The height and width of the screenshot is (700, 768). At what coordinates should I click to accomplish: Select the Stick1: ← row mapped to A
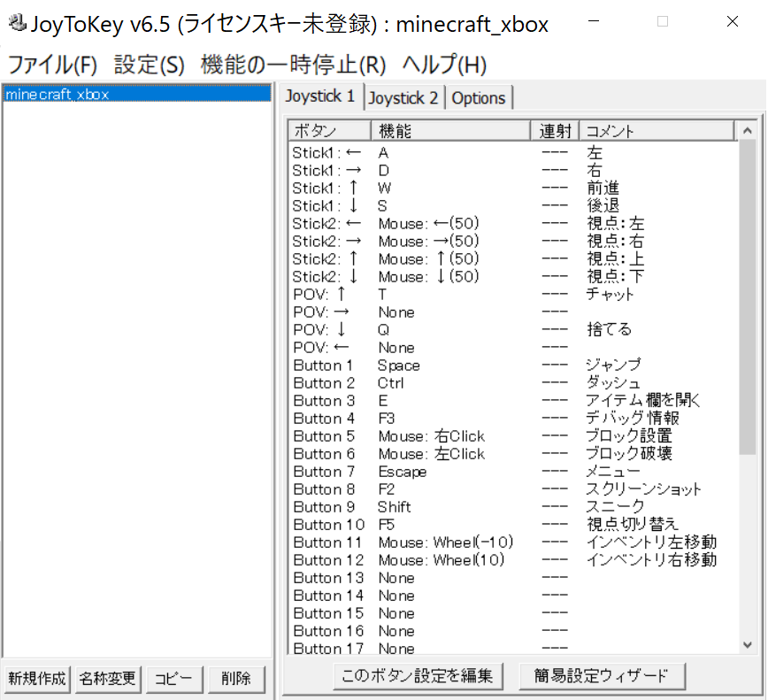pyautogui.click(x=512, y=153)
